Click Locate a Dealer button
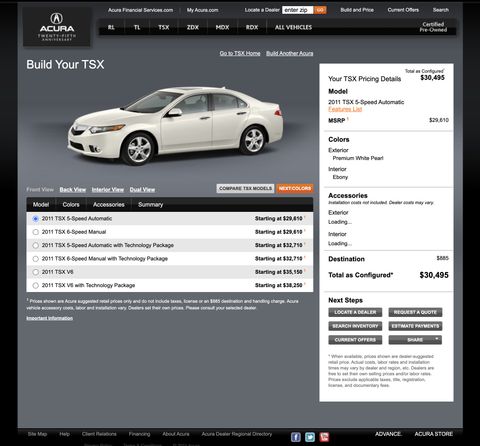 pos(355,312)
